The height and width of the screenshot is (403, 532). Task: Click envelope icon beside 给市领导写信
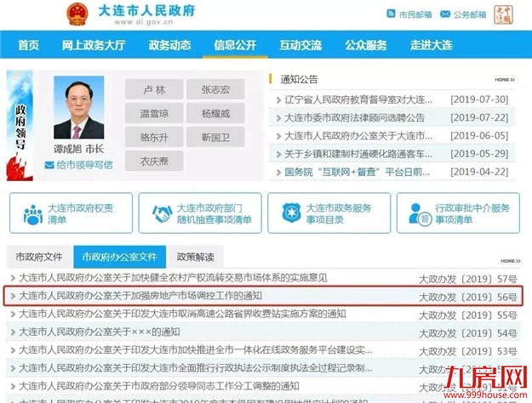pyautogui.click(x=49, y=166)
